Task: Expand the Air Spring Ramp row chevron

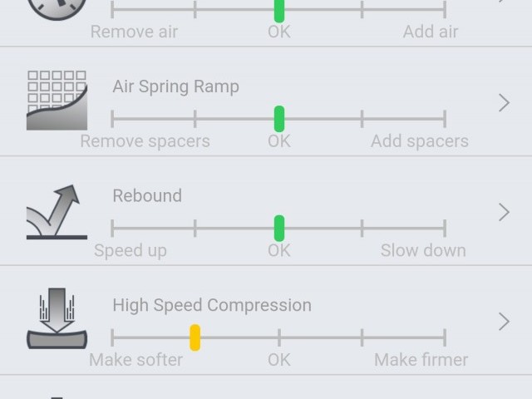Action: click(504, 102)
